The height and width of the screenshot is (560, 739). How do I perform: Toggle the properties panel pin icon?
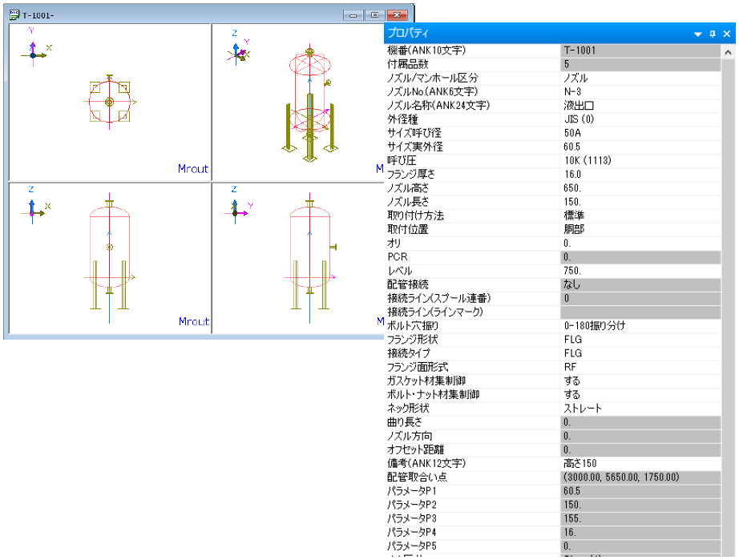click(x=713, y=34)
